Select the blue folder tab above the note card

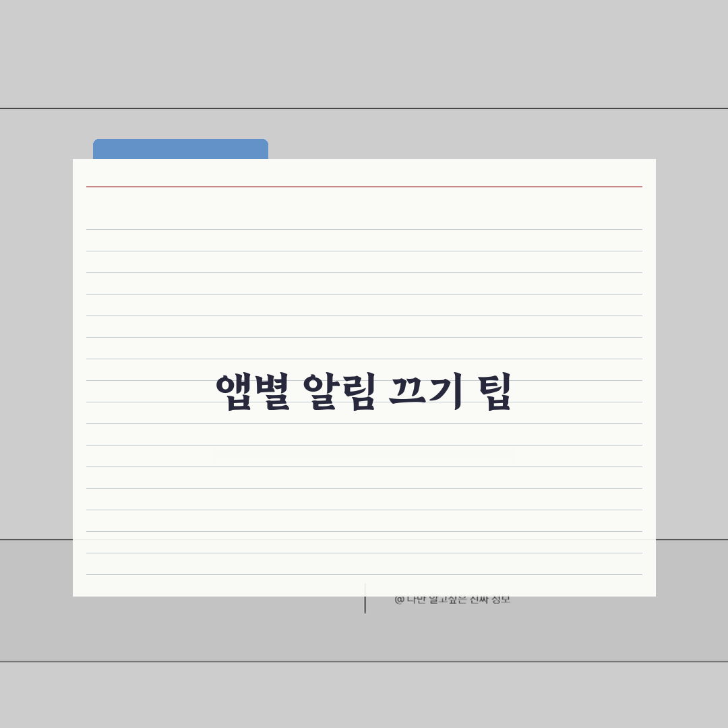tap(181, 149)
